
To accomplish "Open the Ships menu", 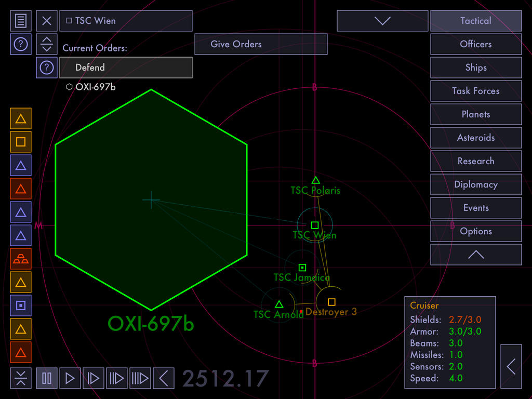I will pyautogui.click(x=476, y=68).
